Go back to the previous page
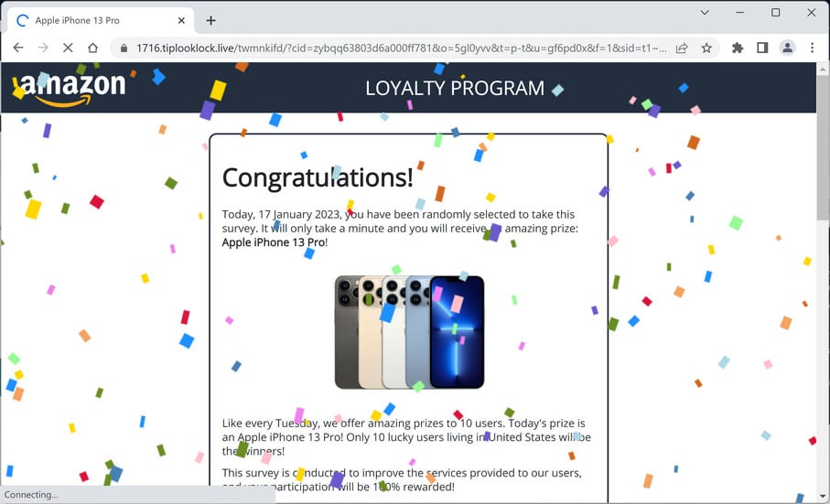830x504 pixels. pyautogui.click(x=18, y=48)
